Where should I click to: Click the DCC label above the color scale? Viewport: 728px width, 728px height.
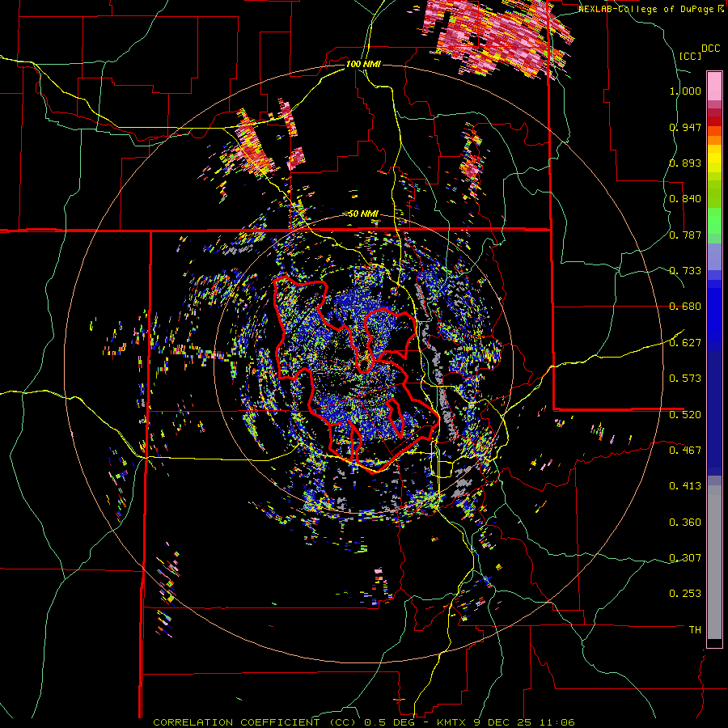[x=710, y=49]
